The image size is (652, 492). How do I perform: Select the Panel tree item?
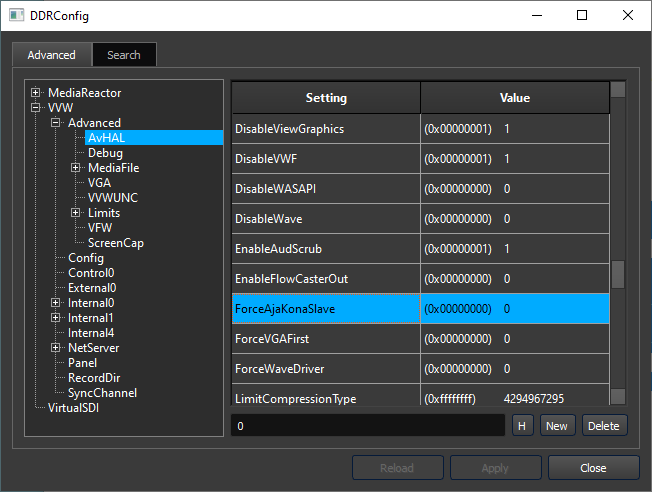coord(82,363)
